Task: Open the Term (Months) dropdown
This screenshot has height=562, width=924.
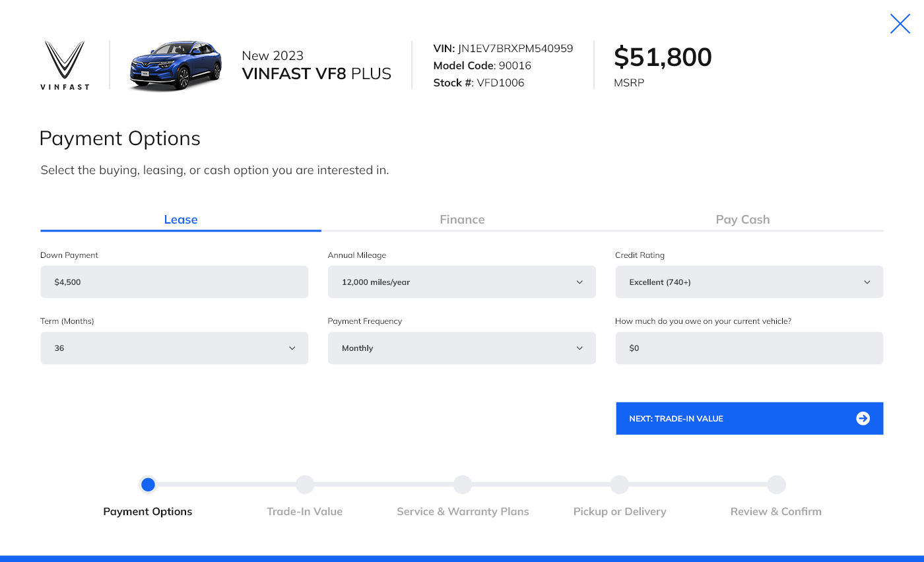Action: tap(174, 348)
